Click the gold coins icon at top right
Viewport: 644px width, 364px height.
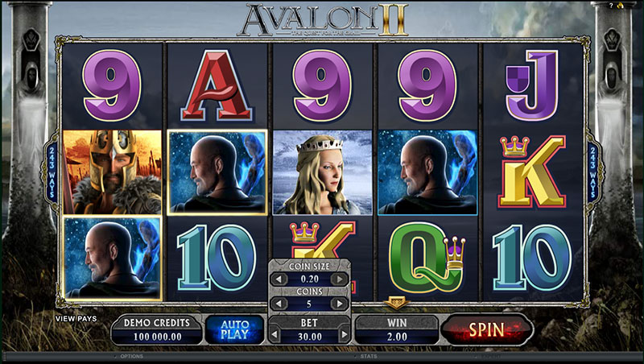tap(620, 6)
